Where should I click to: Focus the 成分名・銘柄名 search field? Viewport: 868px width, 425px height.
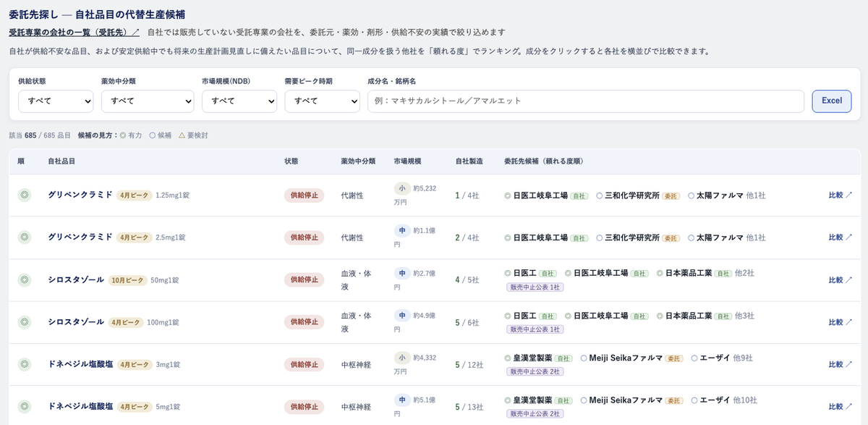(586, 101)
